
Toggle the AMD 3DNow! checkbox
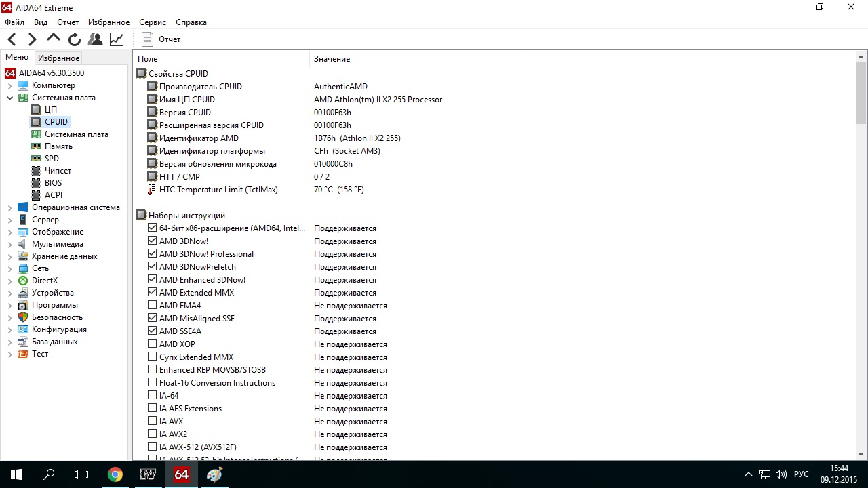(153, 241)
